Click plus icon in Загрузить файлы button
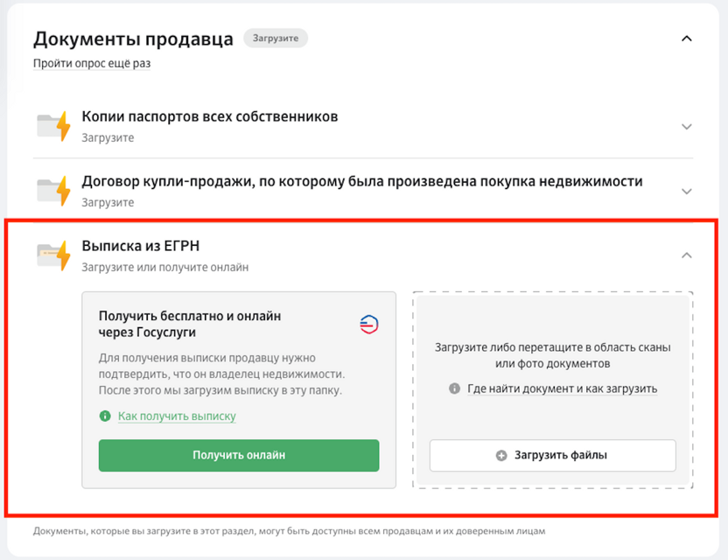Screen dimensions: 728x560 tap(501, 456)
